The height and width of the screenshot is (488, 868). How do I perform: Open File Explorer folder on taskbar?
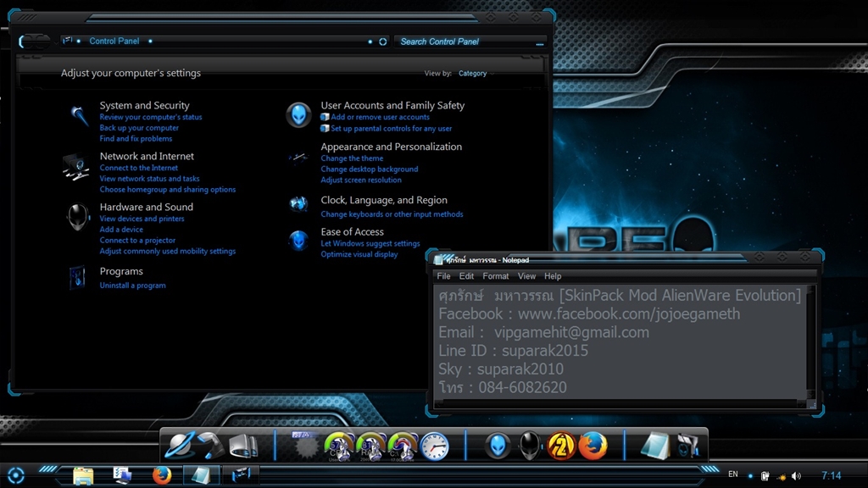click(x=83, y=476)
